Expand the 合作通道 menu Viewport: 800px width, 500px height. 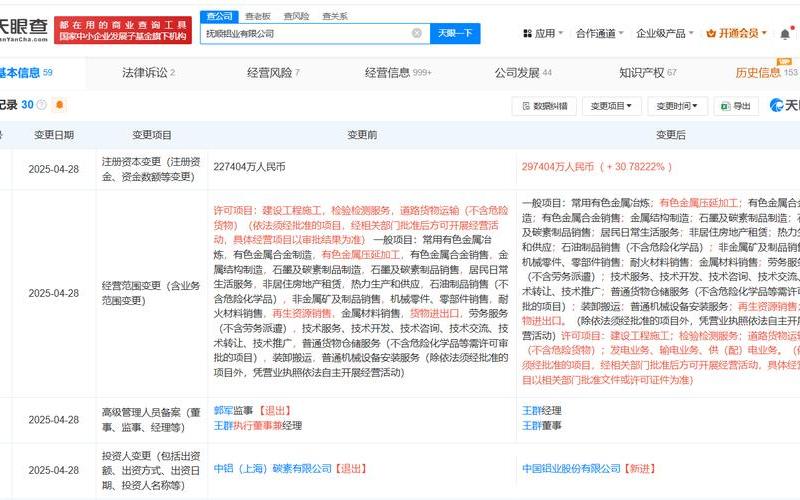pyautogui.click(x=599, y=33)
